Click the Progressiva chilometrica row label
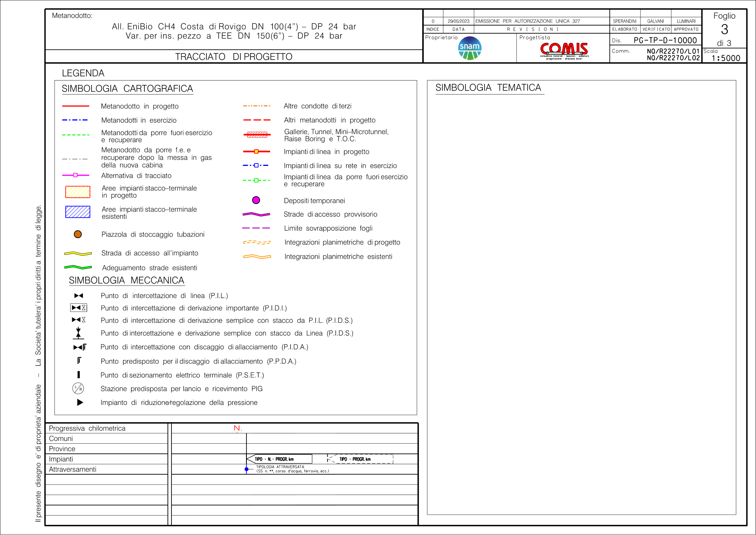The height and width of the screenshot is (535, 756). click(x=87, y=428)
